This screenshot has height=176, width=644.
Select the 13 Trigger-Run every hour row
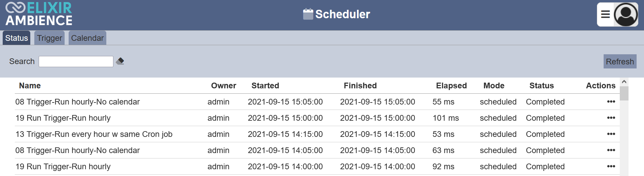(94, 134)
